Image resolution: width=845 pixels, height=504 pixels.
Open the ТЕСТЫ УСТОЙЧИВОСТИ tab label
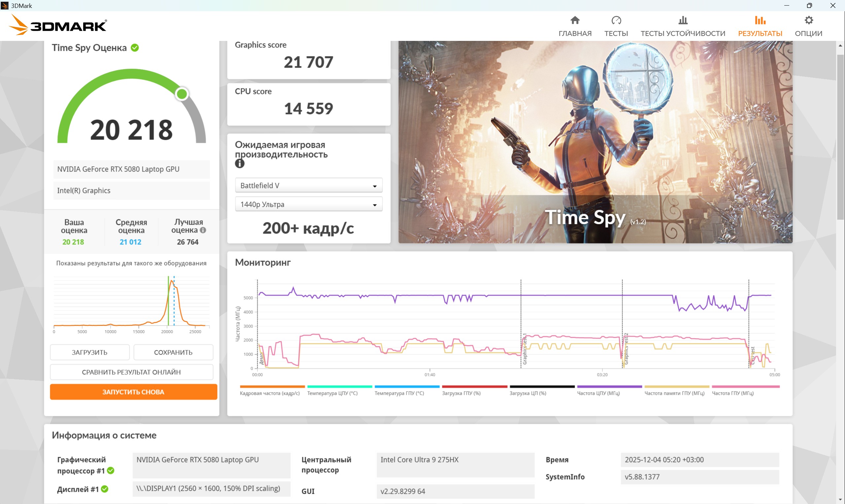(683, 33)
